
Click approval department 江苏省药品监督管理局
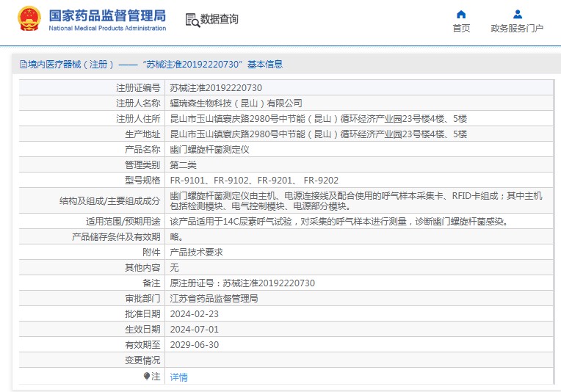click(x=214, y=299)
